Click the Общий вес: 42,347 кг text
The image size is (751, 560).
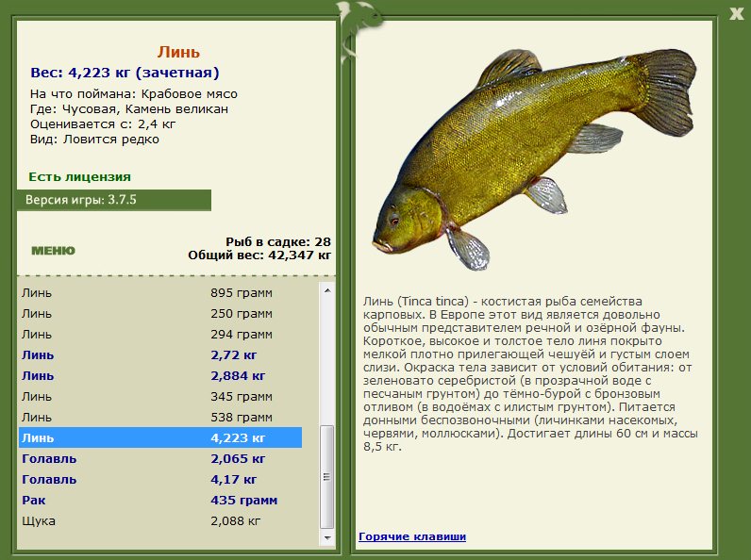click(259, 255)
